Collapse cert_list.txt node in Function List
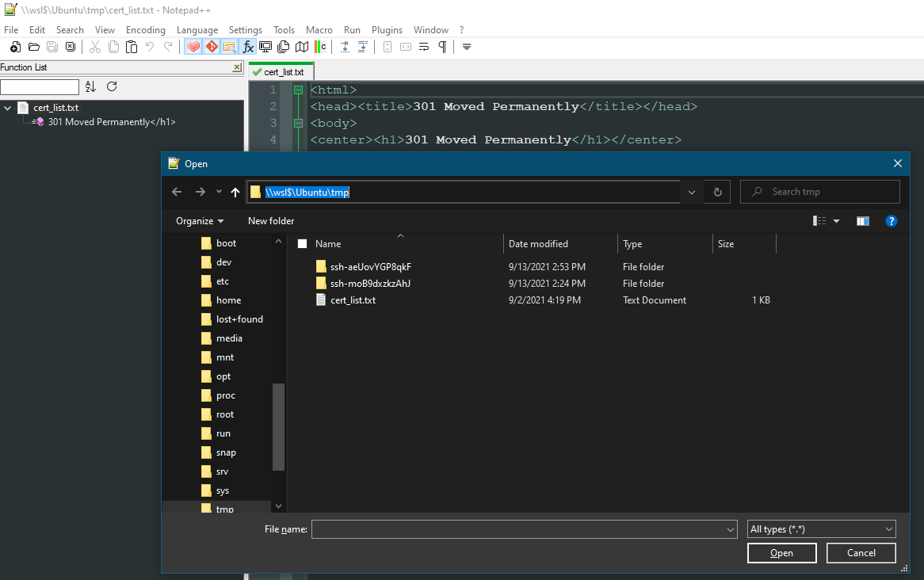924x580 pixels. (8, 108)
